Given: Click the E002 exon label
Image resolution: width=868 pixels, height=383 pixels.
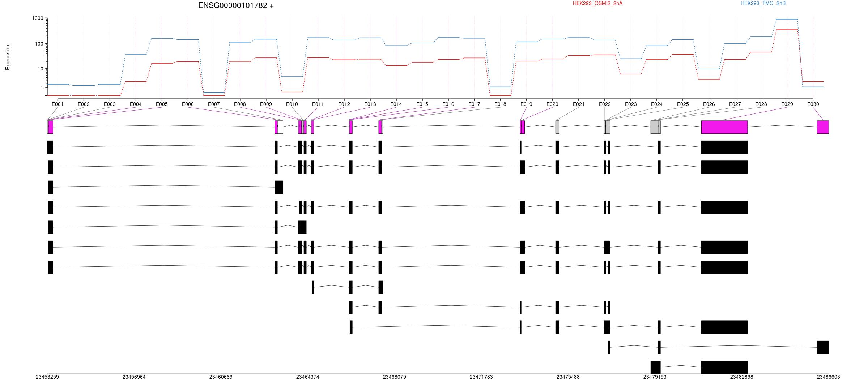Looking at the screenshot, I should pyautogui.click(x=84, y=104).
